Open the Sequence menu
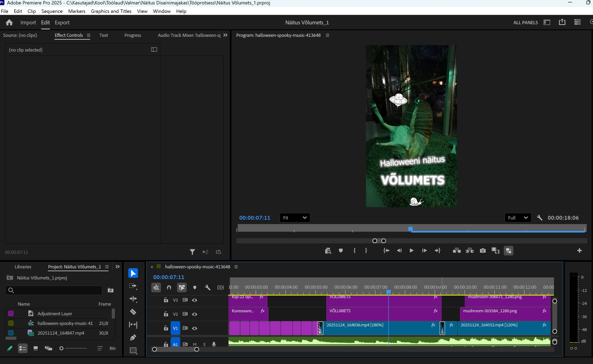 [x=52, y=11]
